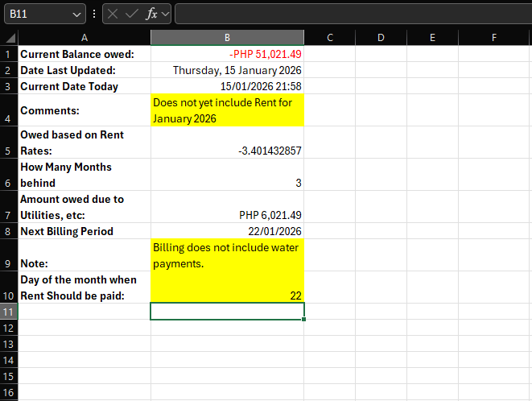Select column D header
532x401 pixels.
(381, 38)
